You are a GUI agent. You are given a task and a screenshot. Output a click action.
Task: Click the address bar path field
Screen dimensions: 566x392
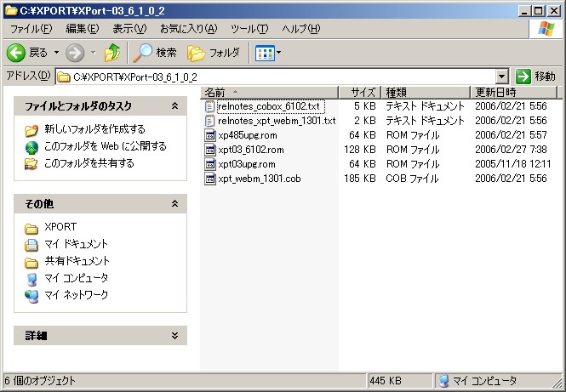click(276, 77)
